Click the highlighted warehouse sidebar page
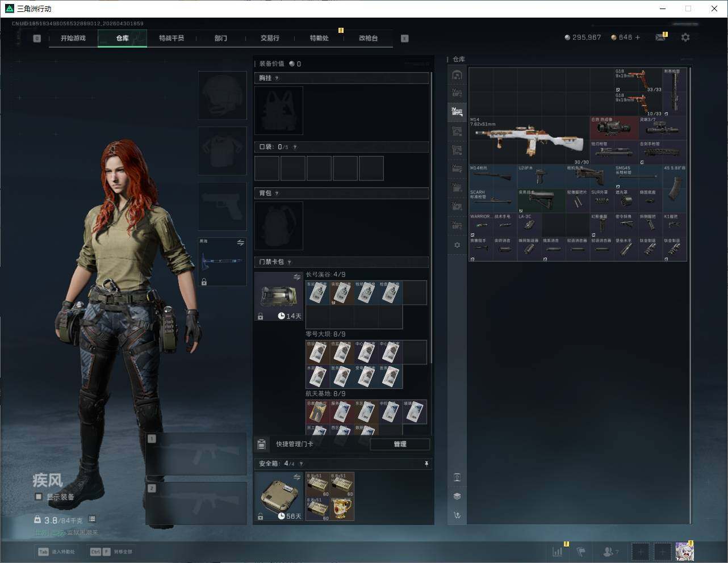 (457, 112)
